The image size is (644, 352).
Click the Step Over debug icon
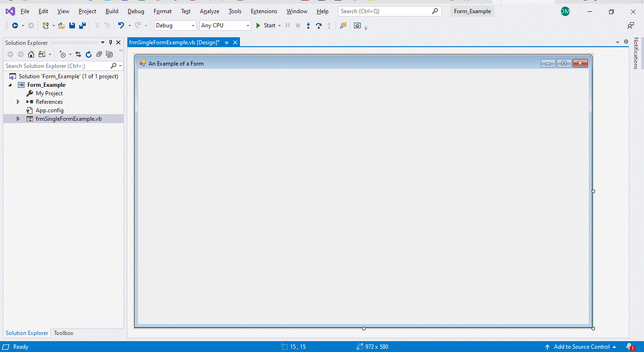click(319, 25)
